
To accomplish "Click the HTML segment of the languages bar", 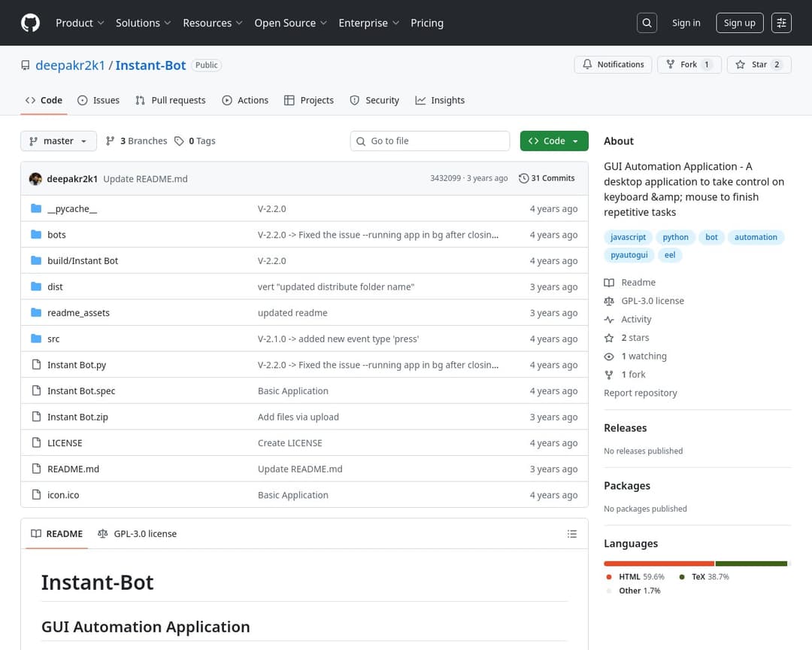I will point(658,563).
